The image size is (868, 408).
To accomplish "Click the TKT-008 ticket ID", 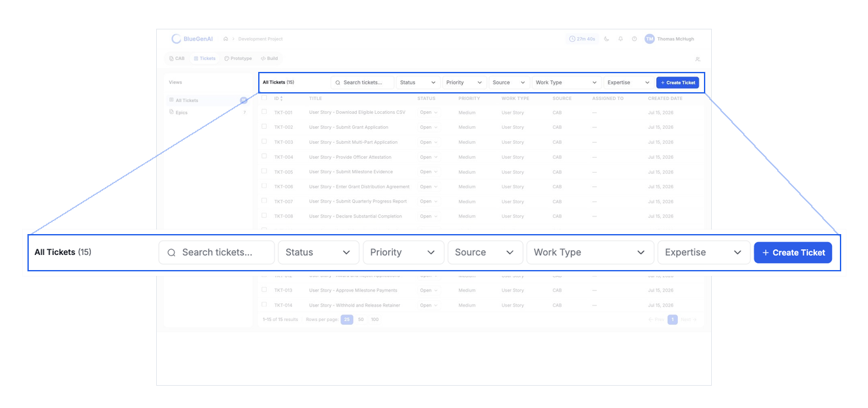I will point(284,216).
